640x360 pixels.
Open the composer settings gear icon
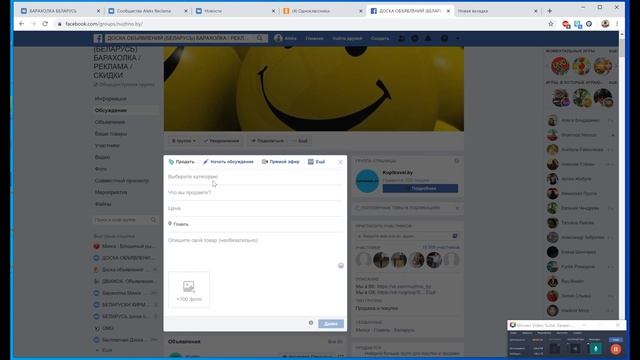(311, 323)
